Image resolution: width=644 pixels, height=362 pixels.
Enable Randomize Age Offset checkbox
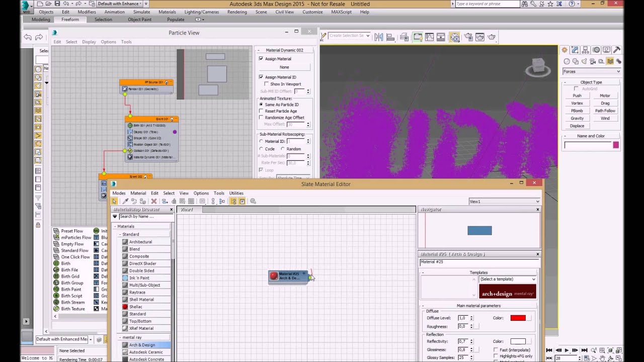(x=261, y=118)
